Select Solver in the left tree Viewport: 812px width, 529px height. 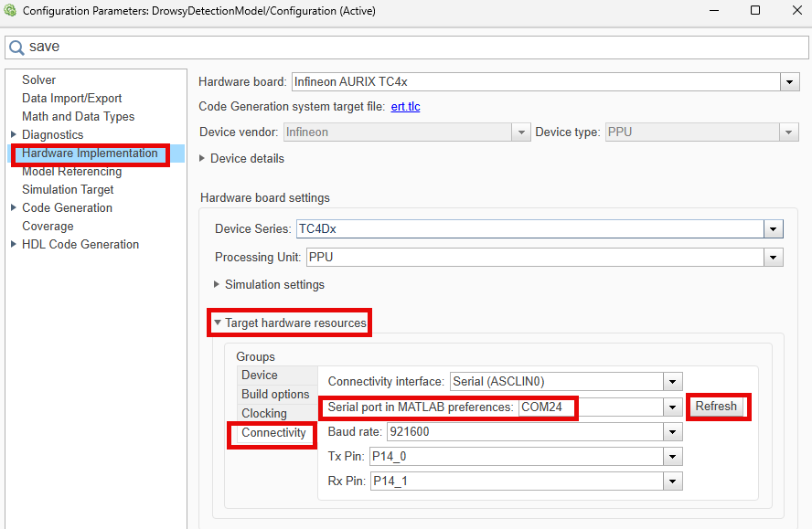click(38, 79)
